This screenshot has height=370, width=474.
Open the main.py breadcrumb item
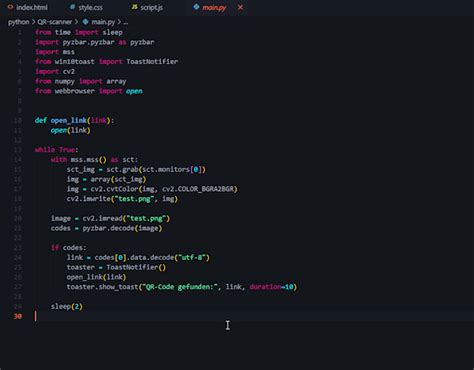[103, 22]
